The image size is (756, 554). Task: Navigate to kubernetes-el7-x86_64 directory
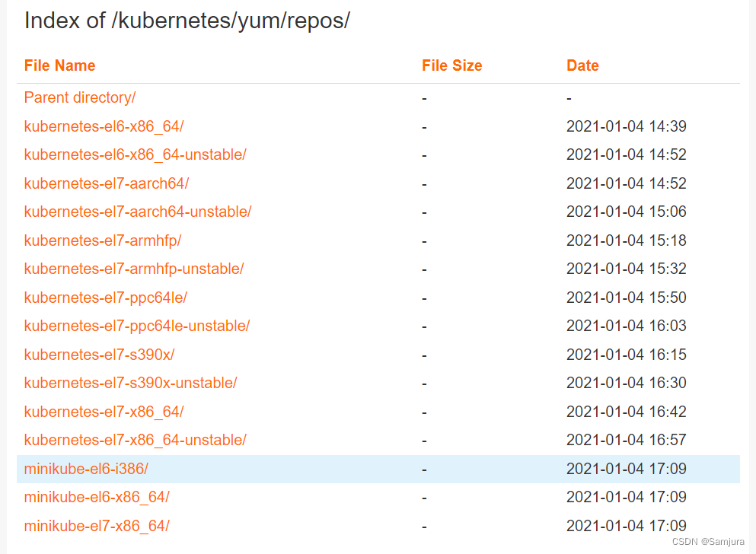104,411
